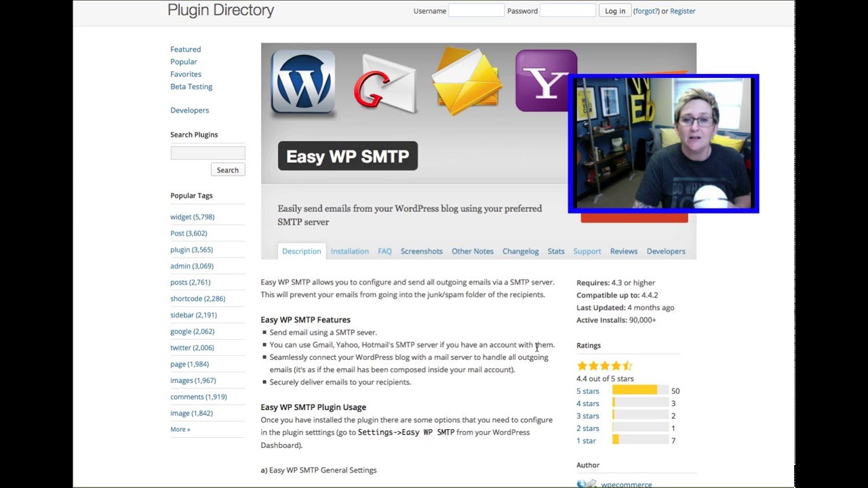Open the 1 star reviews link
Viewport: 868px width, 488px height.
tap(587, 441)
